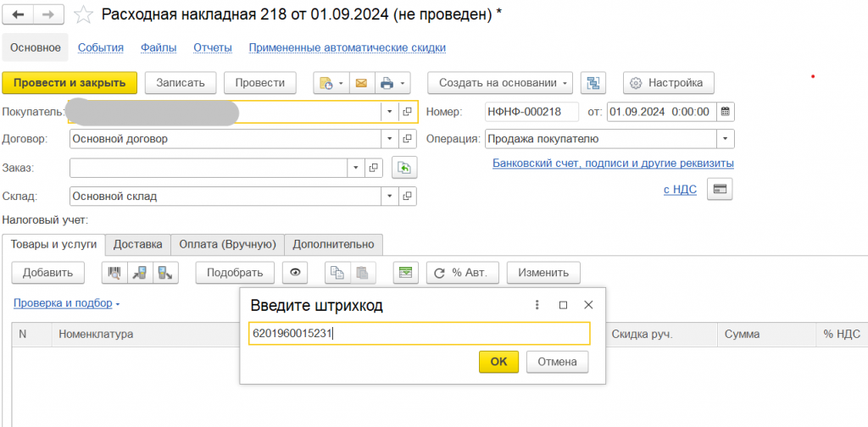Viewport: 868px width, 427px height.
Task: Open the Банковский счет, подписи и другие реквизиты link
Action: [613, 163]
